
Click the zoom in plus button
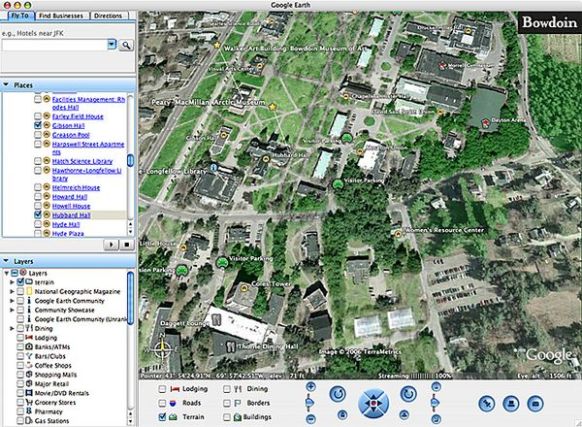tap(311, 387)
